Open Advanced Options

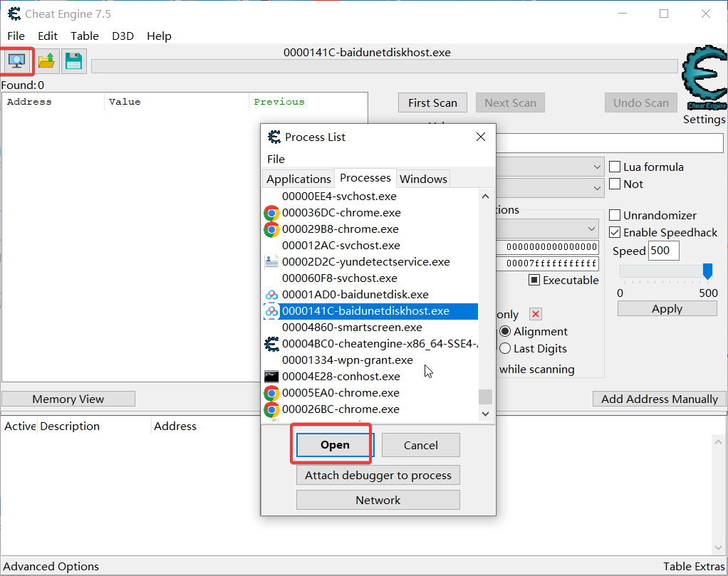[x=51, y=566]
